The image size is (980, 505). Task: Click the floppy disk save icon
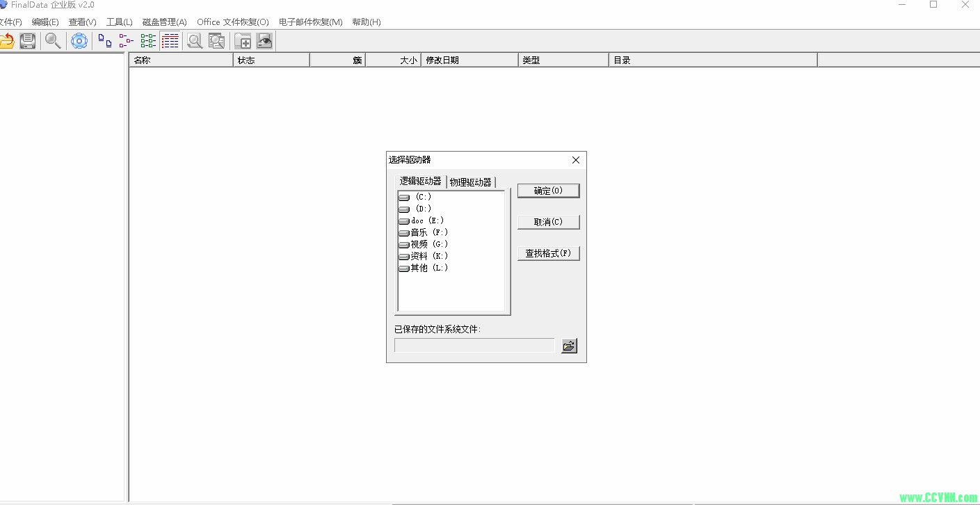click(28, 41)
